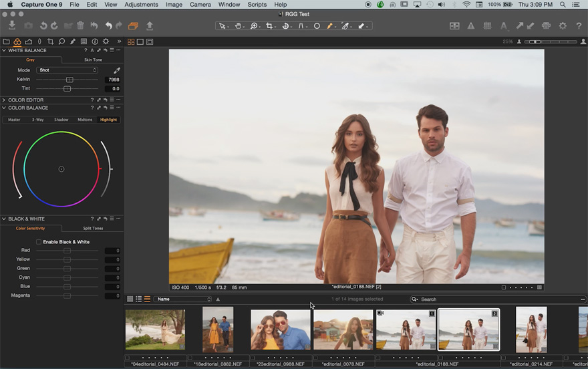588x369 pixels.
Task: Select the 04editorial_0484.NEF thumbnail
Action: [155, 330]
